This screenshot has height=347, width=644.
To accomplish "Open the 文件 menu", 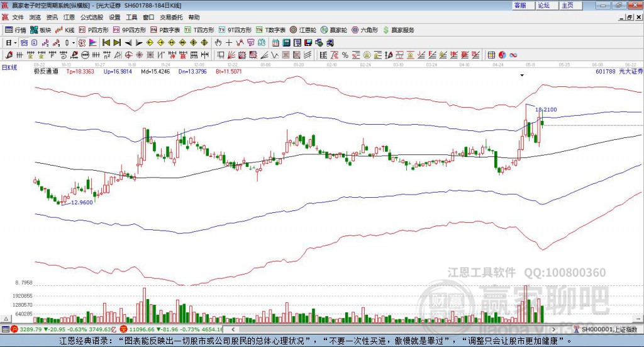I will click(x=18, y=17).
